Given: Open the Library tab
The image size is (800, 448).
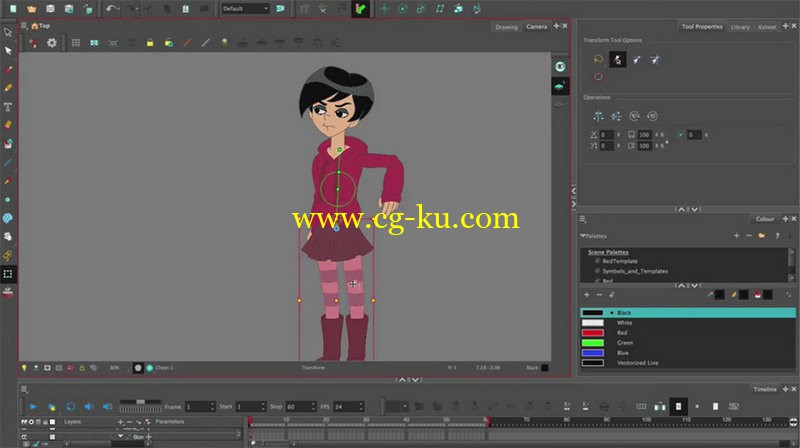Looking at the screenshot, I should pos(740,27).
